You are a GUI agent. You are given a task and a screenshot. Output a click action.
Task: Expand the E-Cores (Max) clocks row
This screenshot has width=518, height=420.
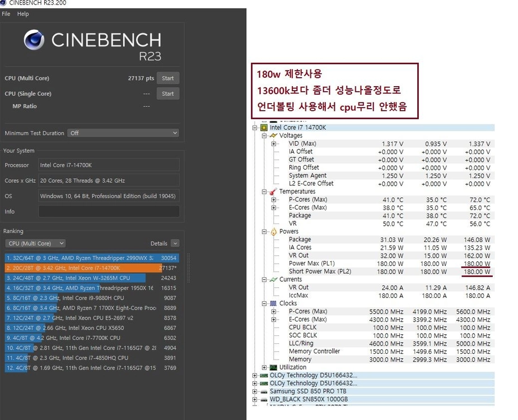tap(273, 320)
